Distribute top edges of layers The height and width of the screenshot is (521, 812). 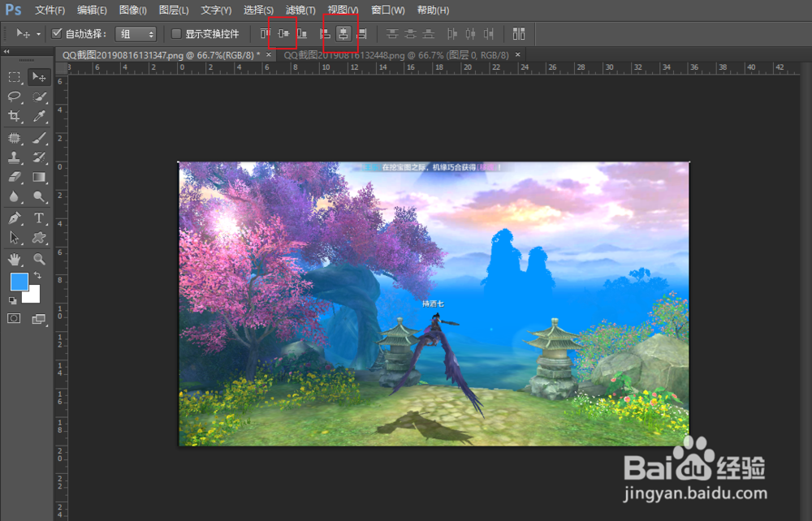[x=392, y=33]
